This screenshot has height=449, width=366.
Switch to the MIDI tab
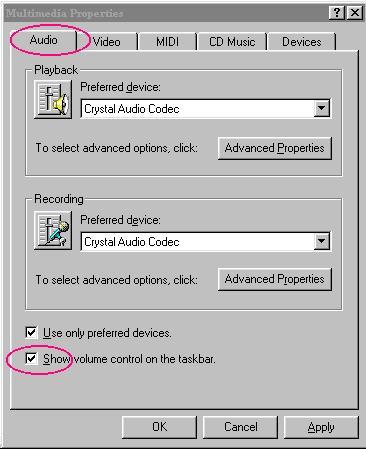pos(167,42)
